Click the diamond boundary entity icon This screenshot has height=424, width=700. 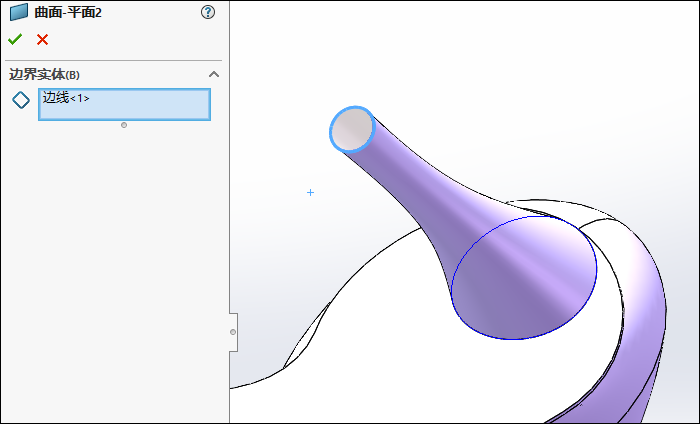21,100
